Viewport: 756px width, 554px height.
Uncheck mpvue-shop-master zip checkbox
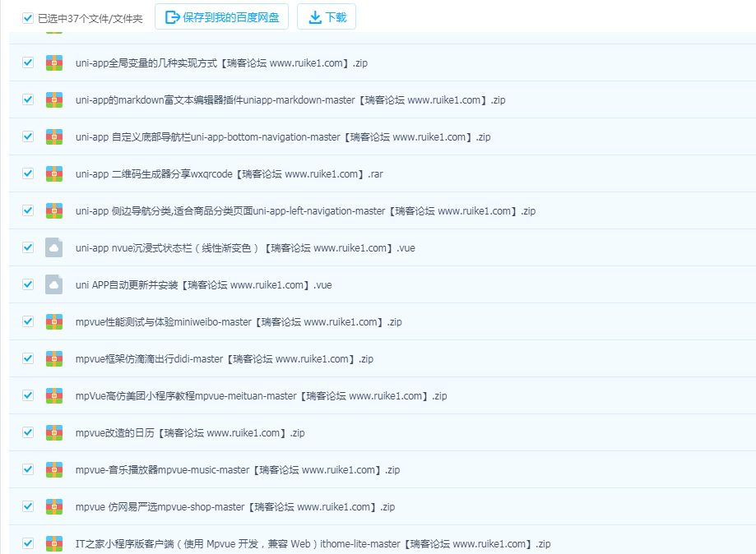(x=28, y=506)
